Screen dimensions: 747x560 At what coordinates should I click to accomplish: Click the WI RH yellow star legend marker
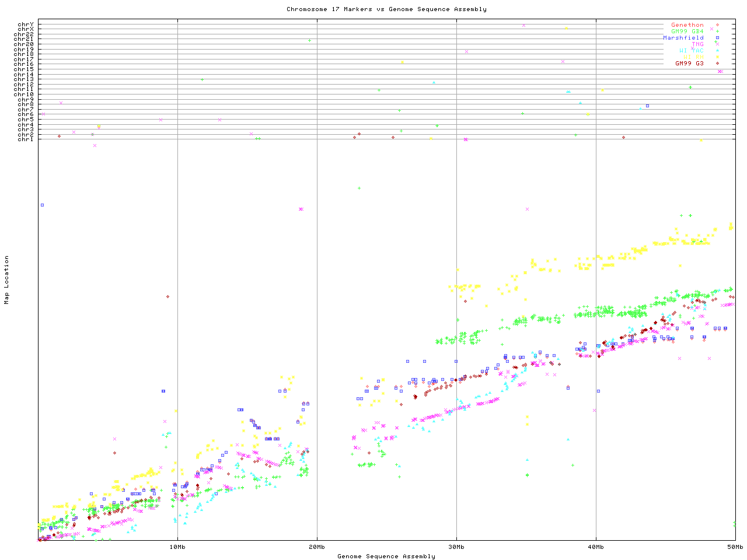click(717, 57)
